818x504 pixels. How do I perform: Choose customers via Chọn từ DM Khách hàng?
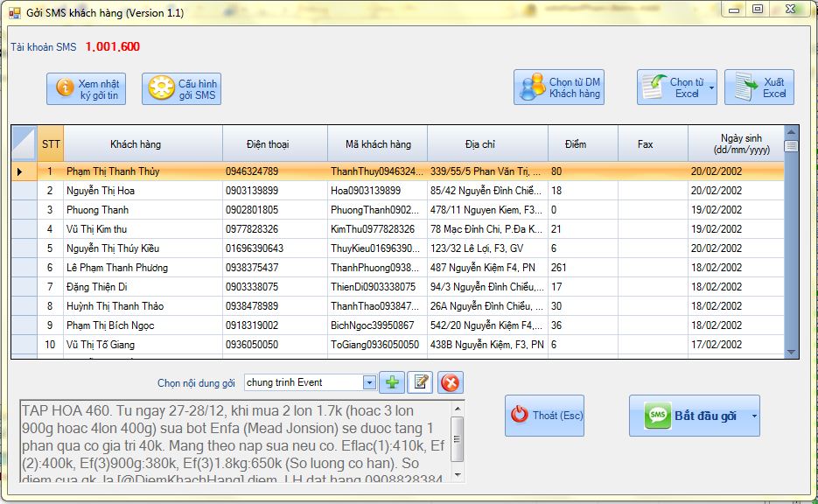[x=559, y=87]
